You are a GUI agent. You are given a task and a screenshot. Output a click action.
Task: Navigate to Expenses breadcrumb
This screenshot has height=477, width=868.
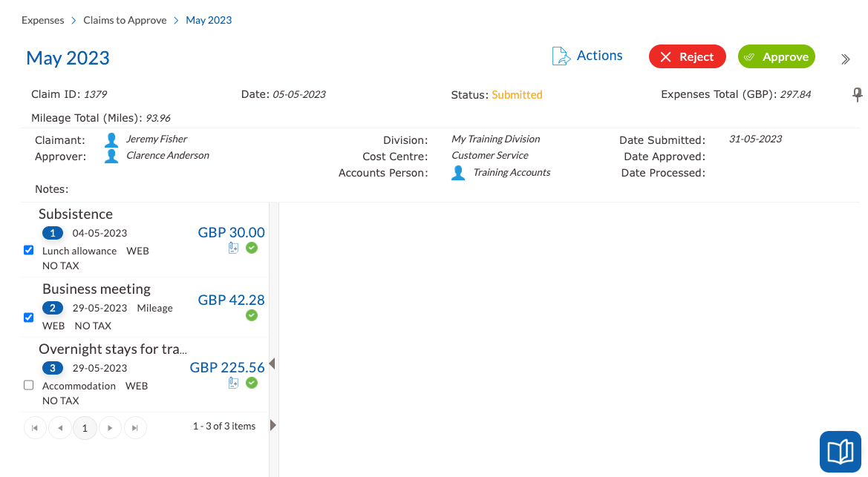point(42,20)
